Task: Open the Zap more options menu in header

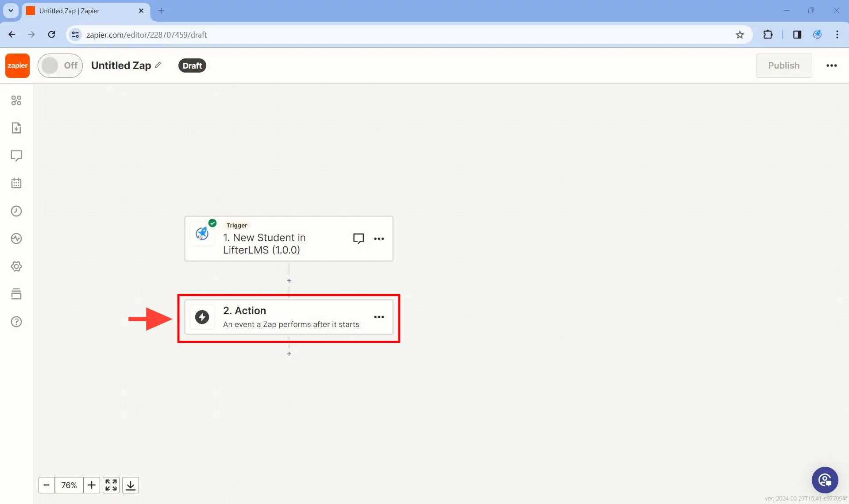Action: (831, 65)
